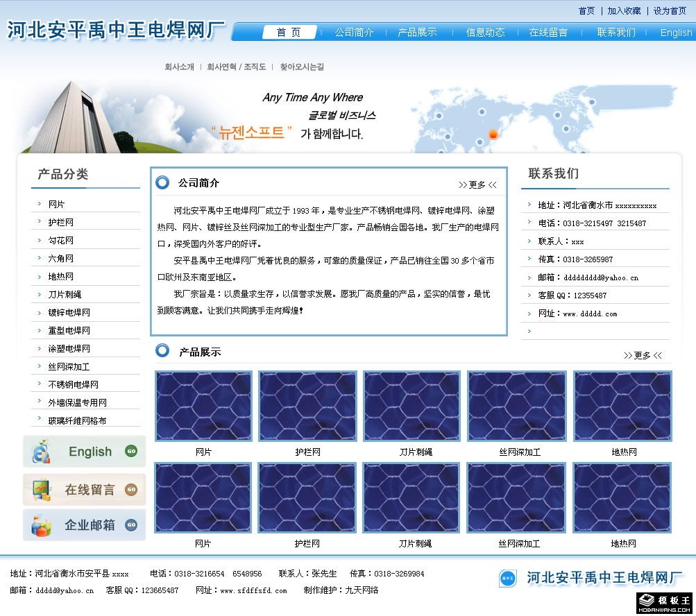Open first-row 地热网 product thumbnail
Screen dimensions: 696x616
(622, 406)
